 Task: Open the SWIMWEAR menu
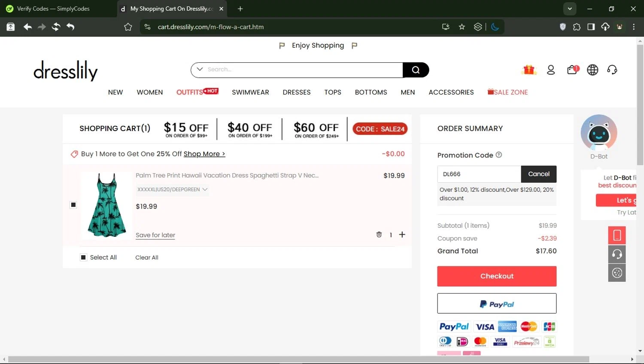click(x=250, y=92)
